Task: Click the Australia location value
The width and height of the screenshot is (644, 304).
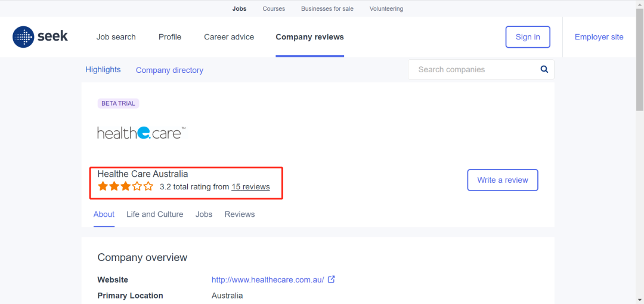Action: coord(227,296)
